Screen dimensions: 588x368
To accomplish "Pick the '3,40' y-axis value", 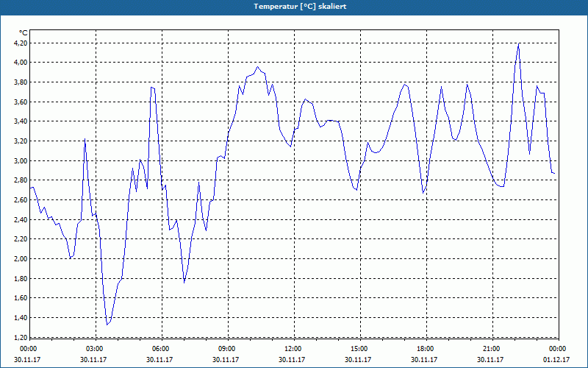I will pyautogui.click(x=21, y=121).
